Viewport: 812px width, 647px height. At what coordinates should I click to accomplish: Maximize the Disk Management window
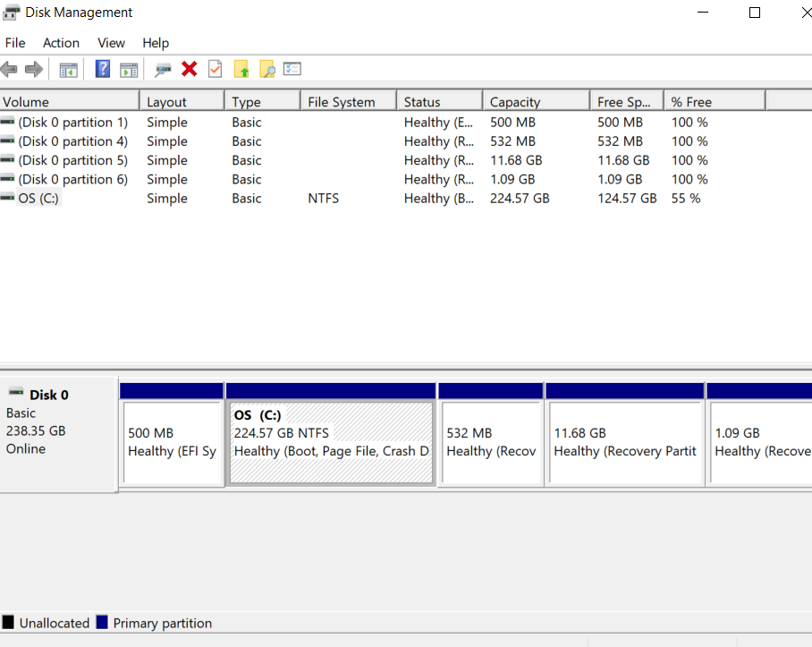755,13
